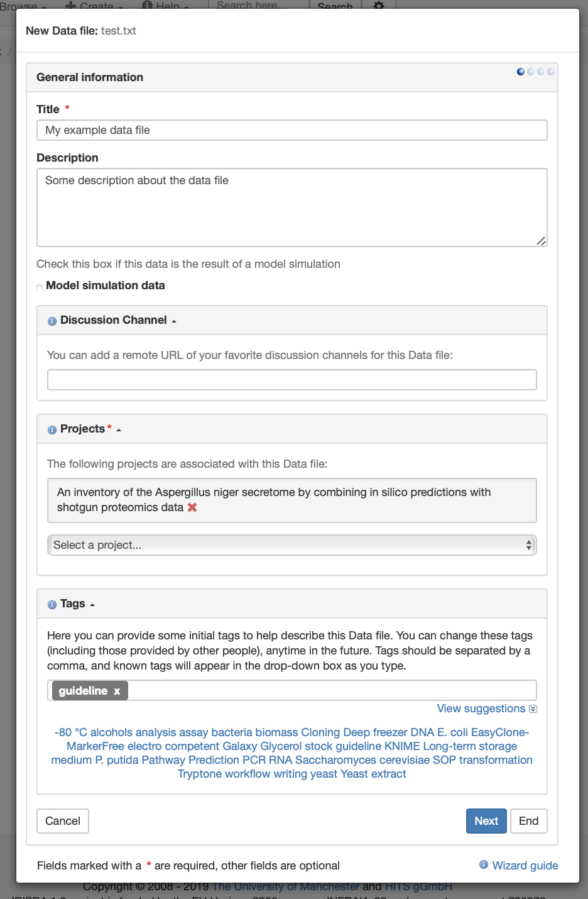The height and width of the screenshot is (899, 588).
Task: Remove the Aspergillus niger project with red X
Action: (192, 507)
